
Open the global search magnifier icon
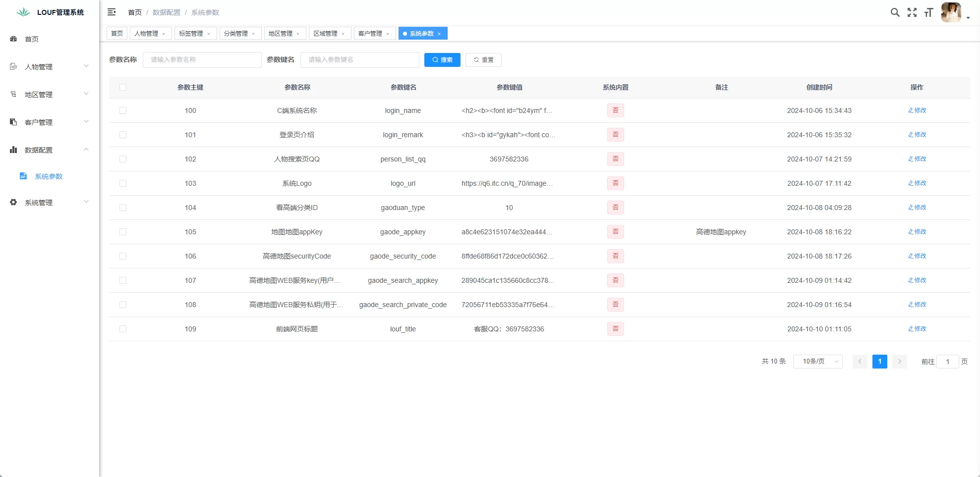895,12
